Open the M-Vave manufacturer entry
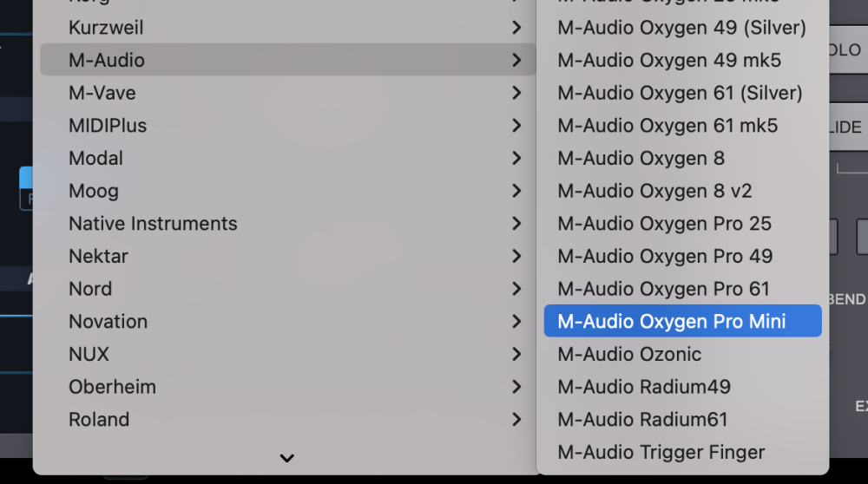The width and height of the screenshot is (868, 484). [102, 93]
